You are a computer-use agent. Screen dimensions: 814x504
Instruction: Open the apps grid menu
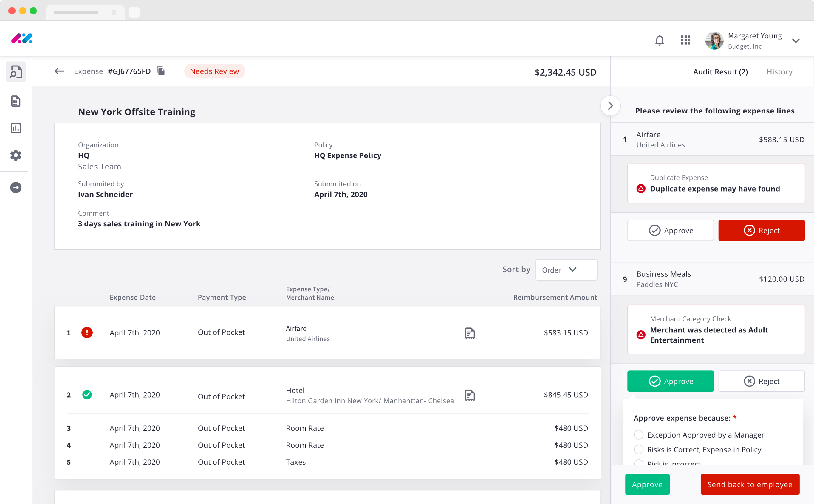coord(685,40)
